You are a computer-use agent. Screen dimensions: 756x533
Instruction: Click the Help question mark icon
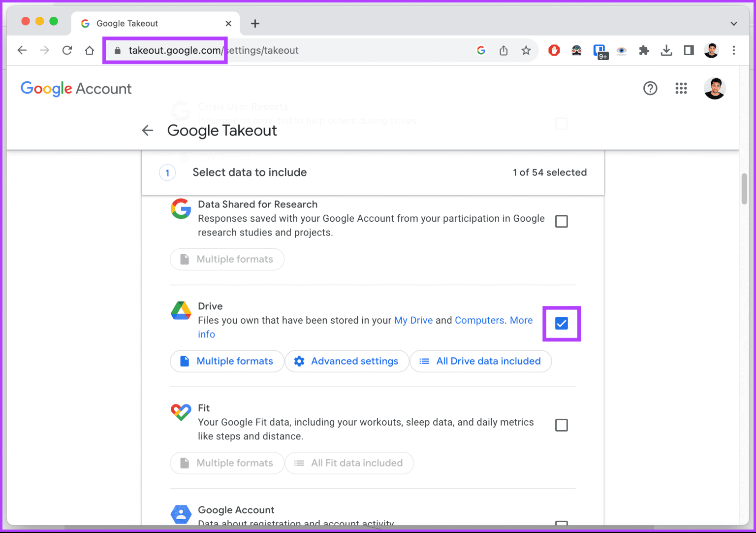click(x=650, y=88)
